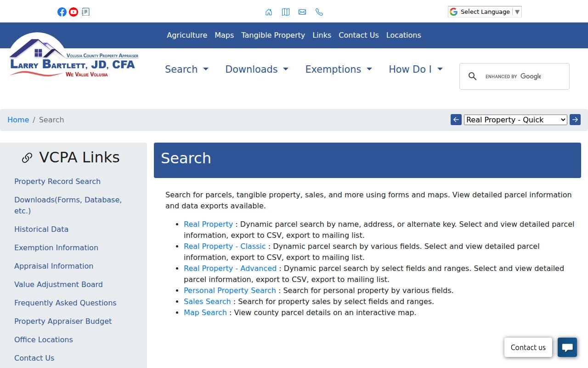Open Office Locations sidebar link

coord(44,339)
